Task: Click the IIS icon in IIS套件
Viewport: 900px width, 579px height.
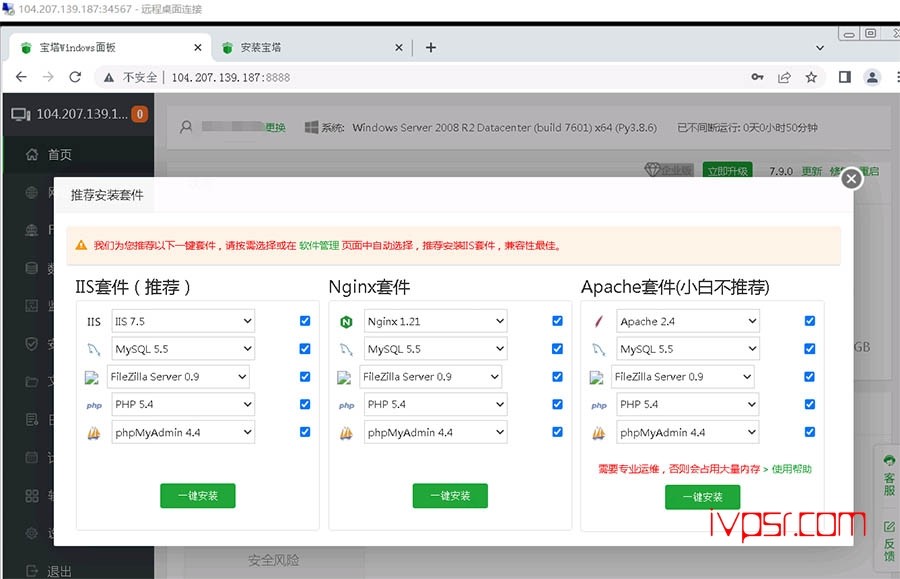Action: [94, 322]
